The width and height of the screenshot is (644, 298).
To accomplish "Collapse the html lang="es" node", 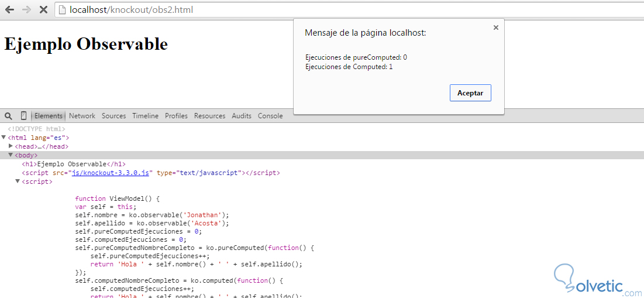I will (x=4, y=137).
